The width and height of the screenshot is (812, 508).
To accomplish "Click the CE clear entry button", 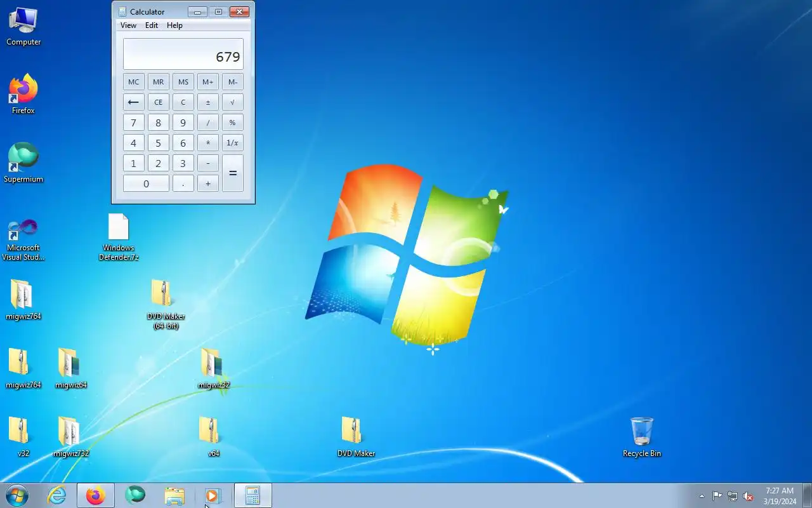I will (158, 102).
